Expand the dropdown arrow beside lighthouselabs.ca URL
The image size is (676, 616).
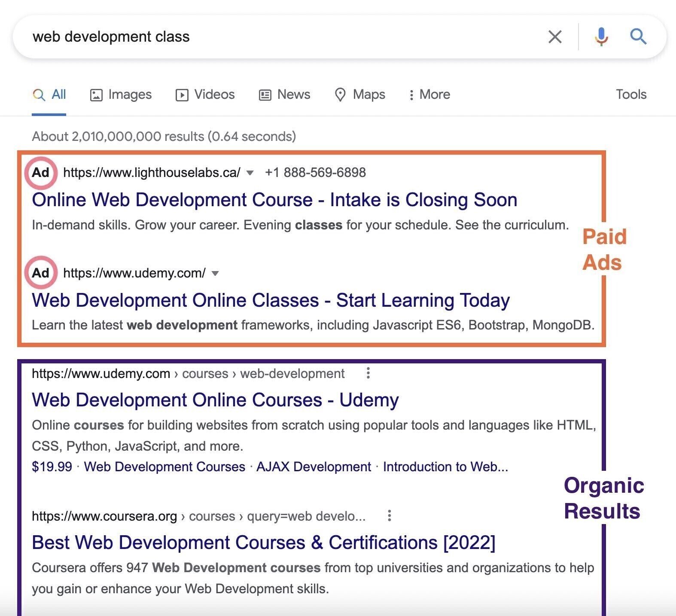point(250,173)
